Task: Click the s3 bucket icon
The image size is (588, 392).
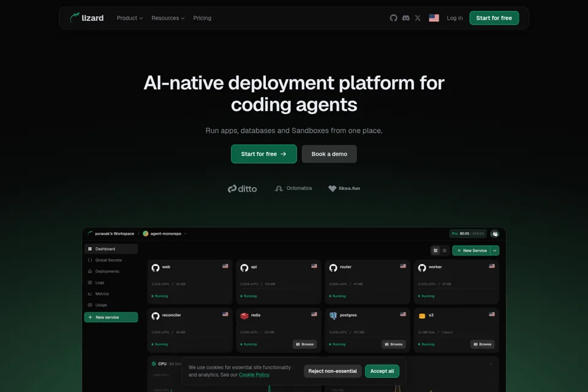Action: pyautogui.click(x=422, y=316)
